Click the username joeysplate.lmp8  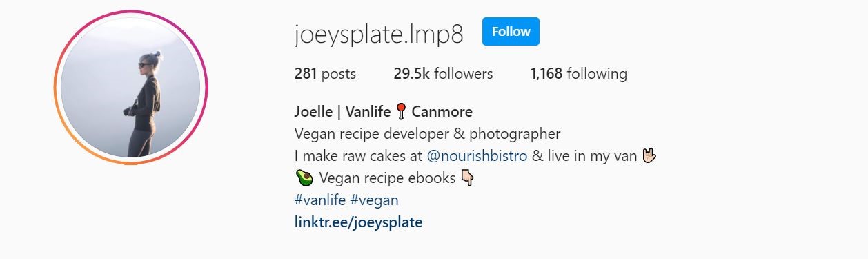379,33
